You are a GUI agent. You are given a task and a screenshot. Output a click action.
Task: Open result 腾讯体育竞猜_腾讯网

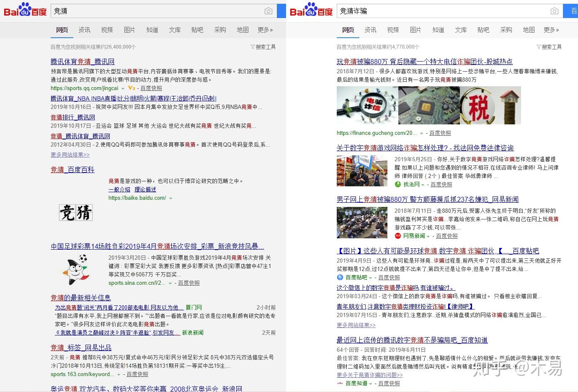pos(83,62)
